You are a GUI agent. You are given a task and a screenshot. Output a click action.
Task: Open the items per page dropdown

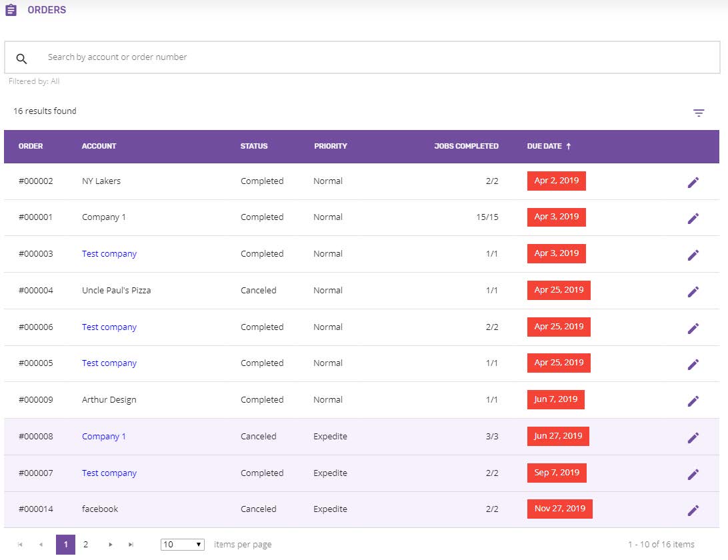[x=183, y=545]
